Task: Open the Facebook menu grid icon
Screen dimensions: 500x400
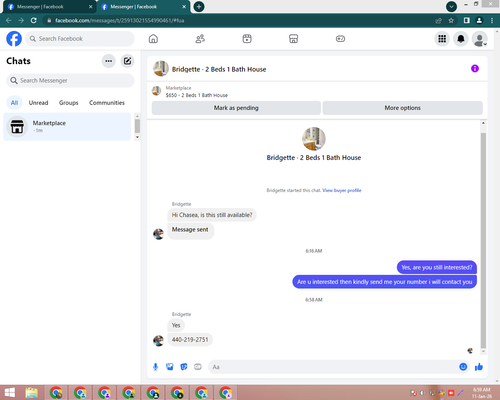Action: tap(442, 39)
